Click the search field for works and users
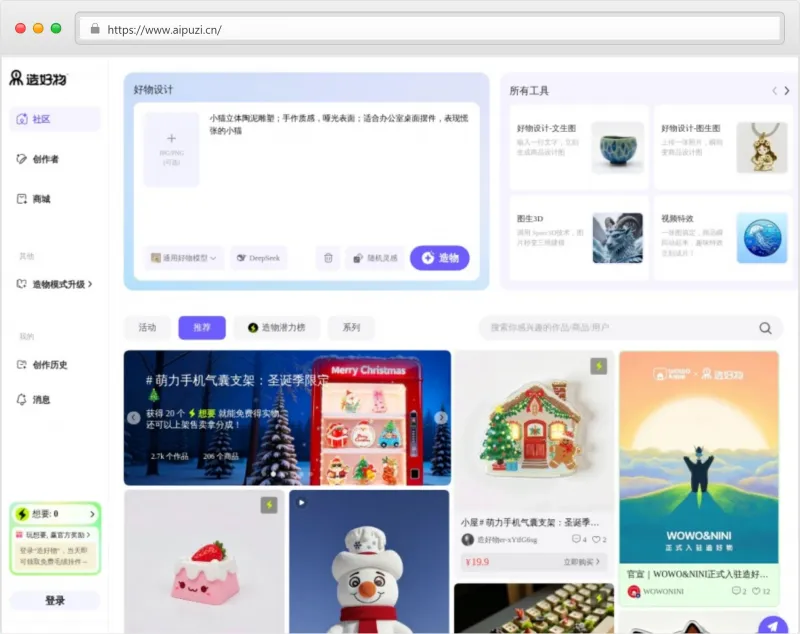800x634 pixels. (x=630, y=327)
